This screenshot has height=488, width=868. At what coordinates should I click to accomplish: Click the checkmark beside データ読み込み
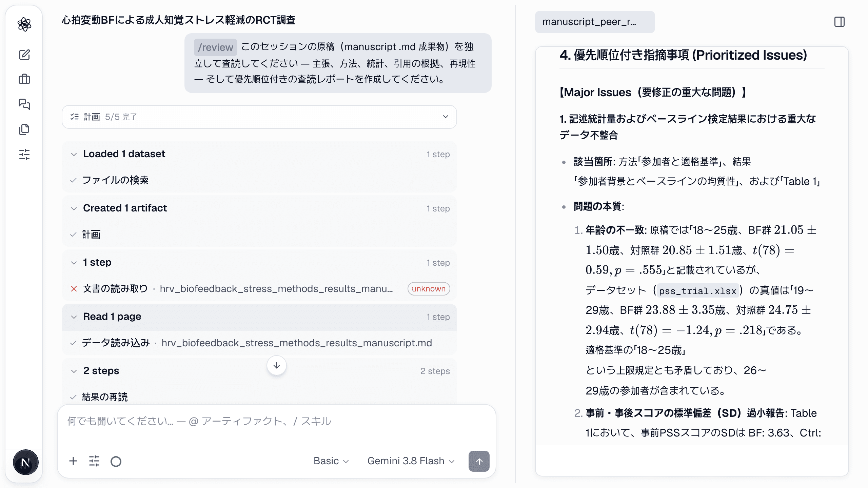coord(73,343)
